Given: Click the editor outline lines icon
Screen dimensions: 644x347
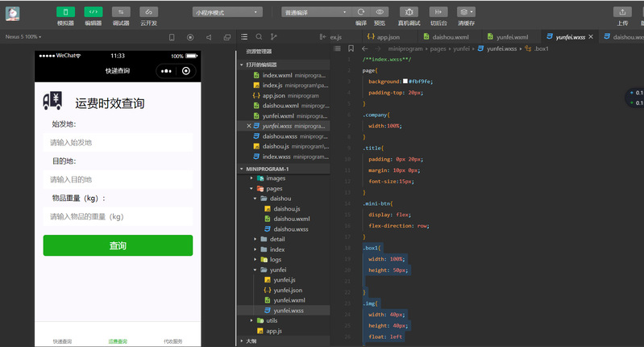Looking at the screenshot, I should 338,48.
